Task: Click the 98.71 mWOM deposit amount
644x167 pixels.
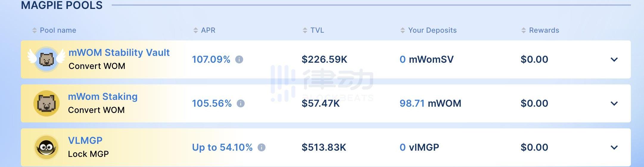Action: pos(430,103)
